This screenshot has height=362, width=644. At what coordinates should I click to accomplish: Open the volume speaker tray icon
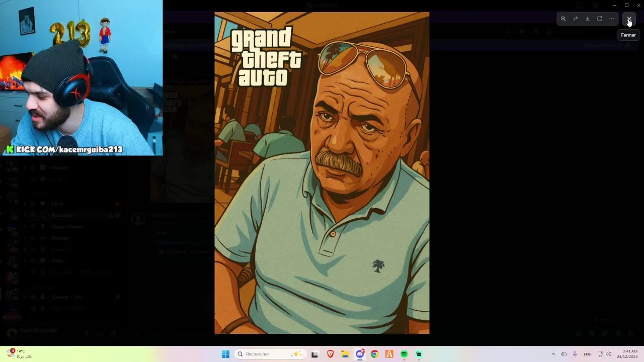click(608, 354)
